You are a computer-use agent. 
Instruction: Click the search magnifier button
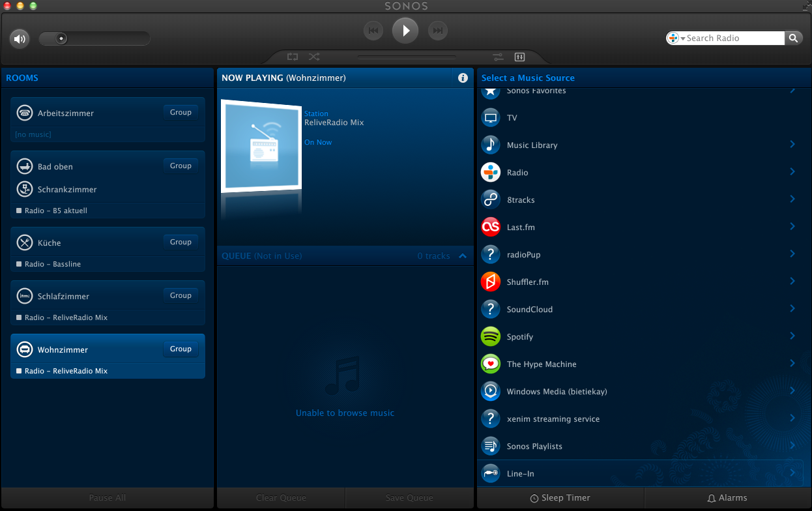pyautogui.click(x=793, y=38)
